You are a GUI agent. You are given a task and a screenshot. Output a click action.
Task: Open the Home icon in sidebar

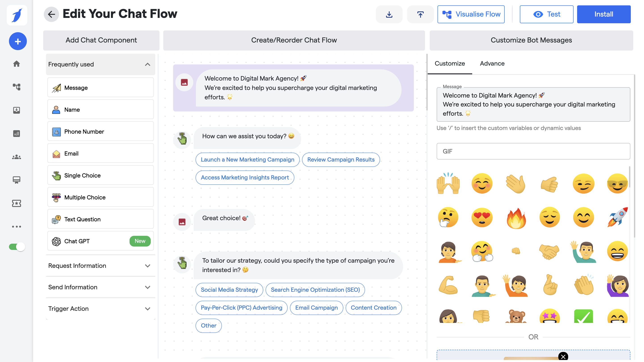click(17, 64)
